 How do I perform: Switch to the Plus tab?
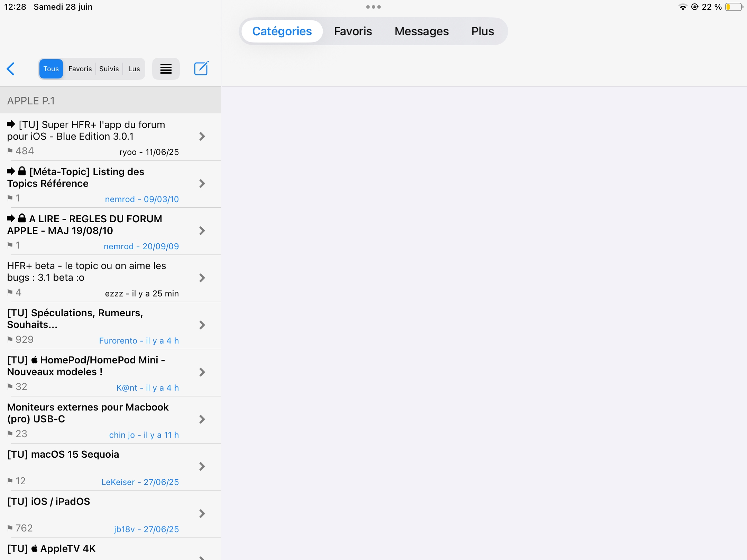pyautogui.click(x=482, y=31)
